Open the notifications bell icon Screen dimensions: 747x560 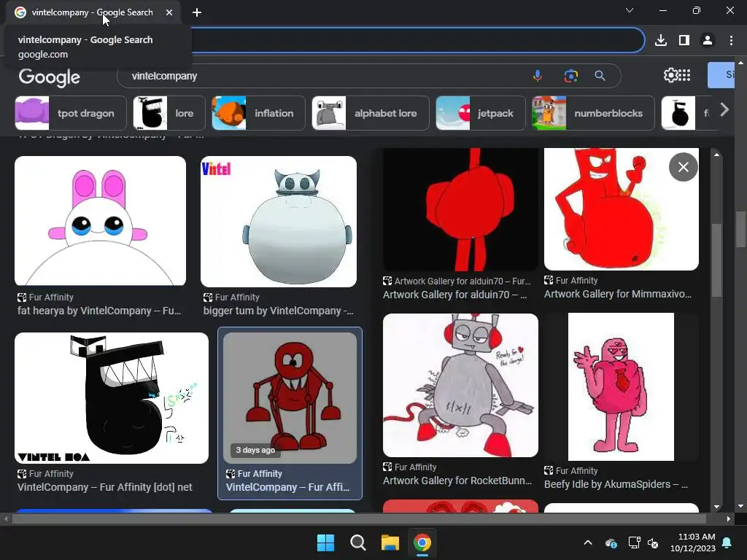(x=727, y=542)
